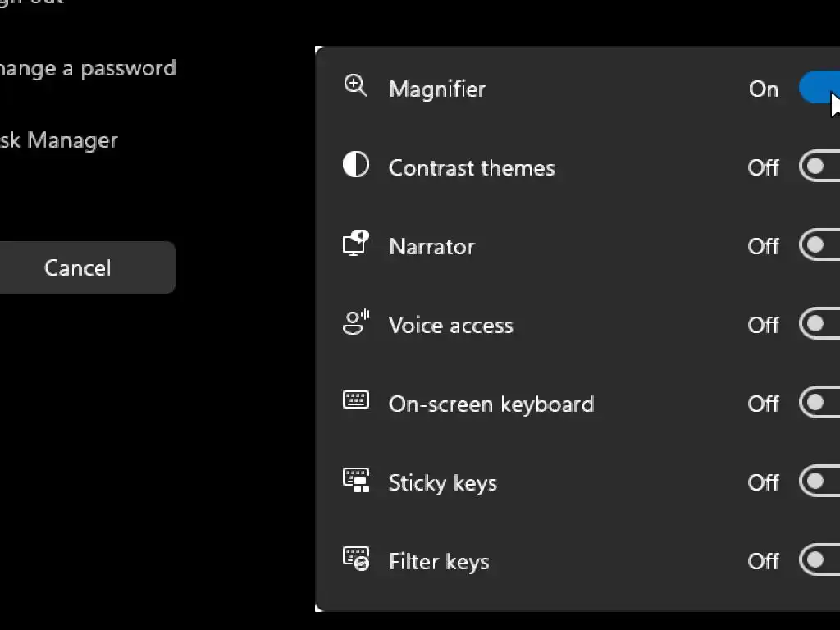Click the Magnifier zoom icon

(x=355, y=86)
